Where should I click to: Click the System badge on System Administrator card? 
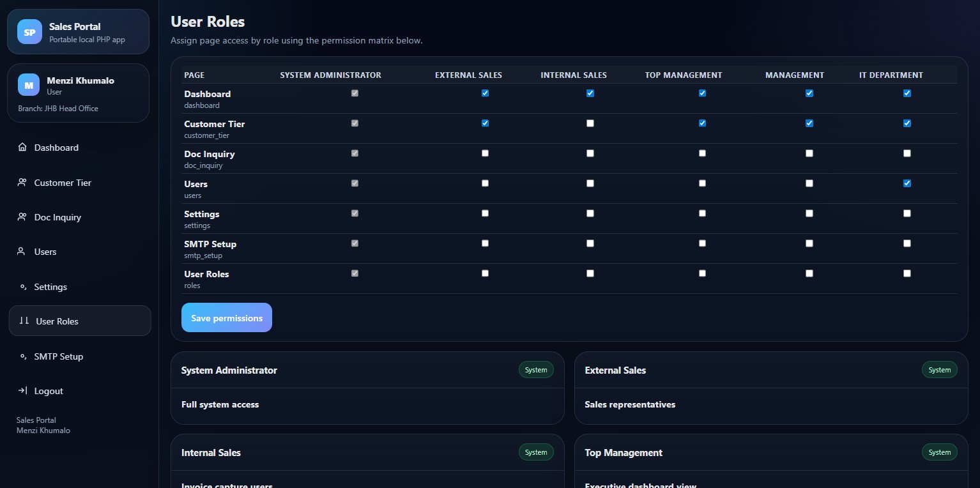tap(536, 370)
